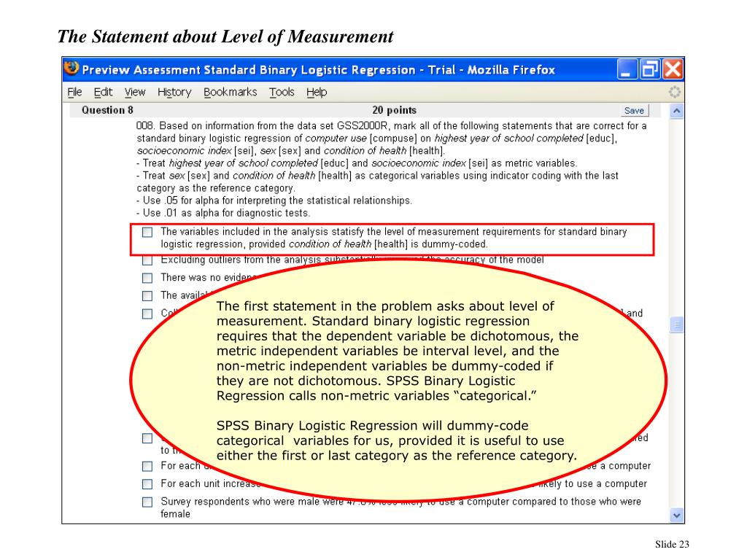Click the loading throbber icon
The width and height of the screenshot is (747, 560).
674,92
